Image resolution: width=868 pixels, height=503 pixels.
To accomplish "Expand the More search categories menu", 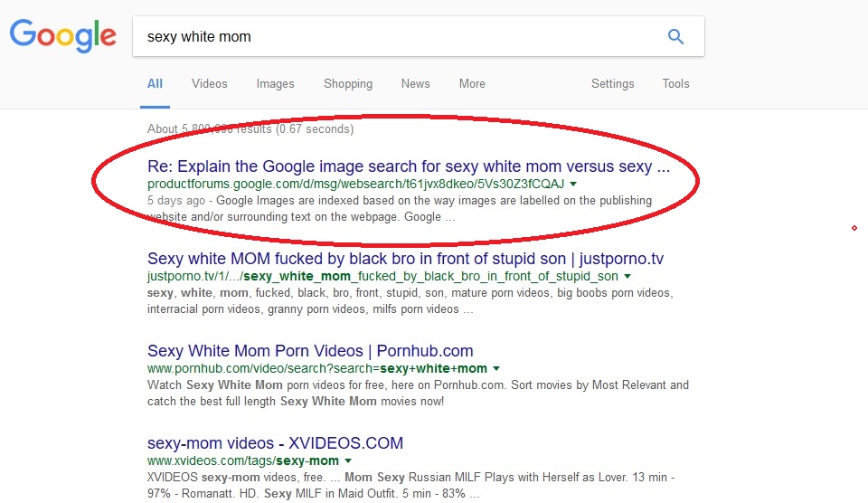I will [x=472, y=83].
